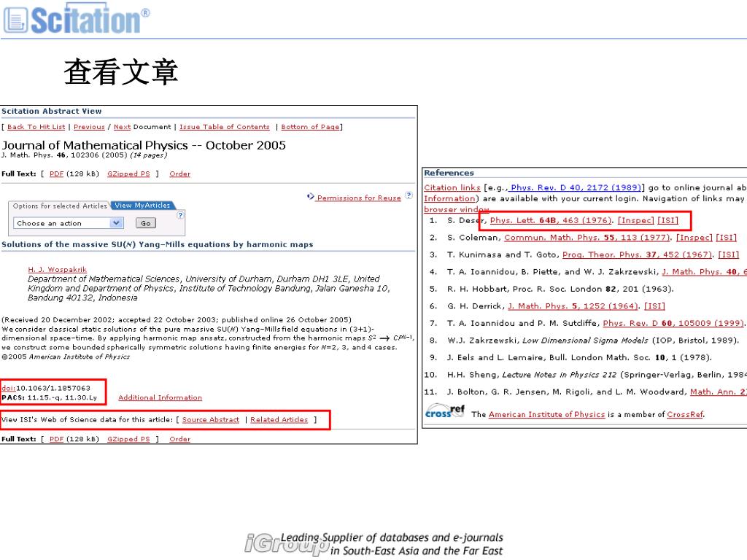Select the article title about harmonic maps
747x560 pixels.
tap(158, 244)
